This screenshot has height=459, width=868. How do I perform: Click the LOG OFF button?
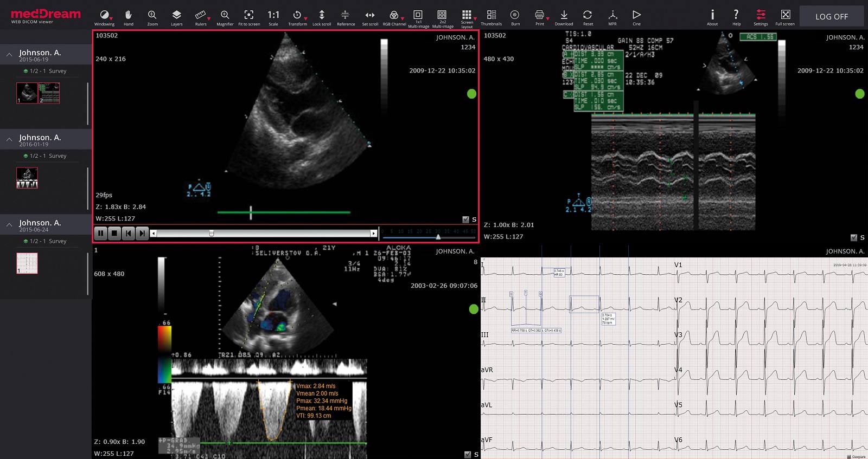point(831,17)
